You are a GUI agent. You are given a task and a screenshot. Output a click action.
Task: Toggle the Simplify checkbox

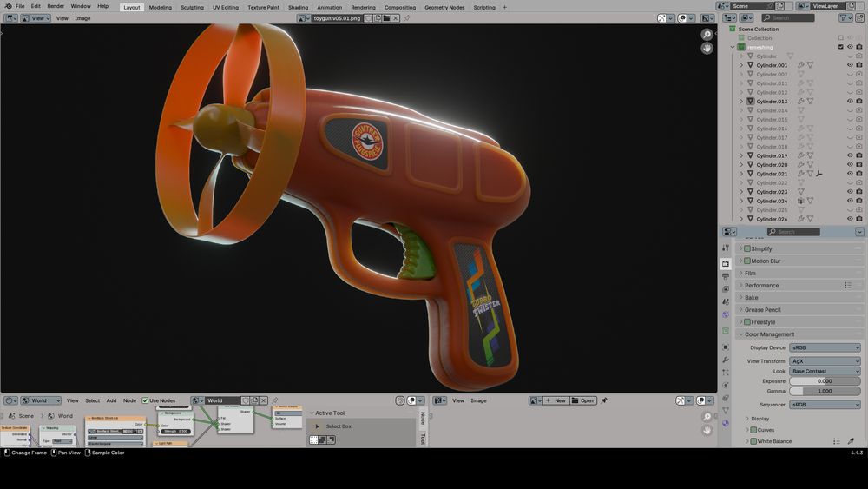747,248
